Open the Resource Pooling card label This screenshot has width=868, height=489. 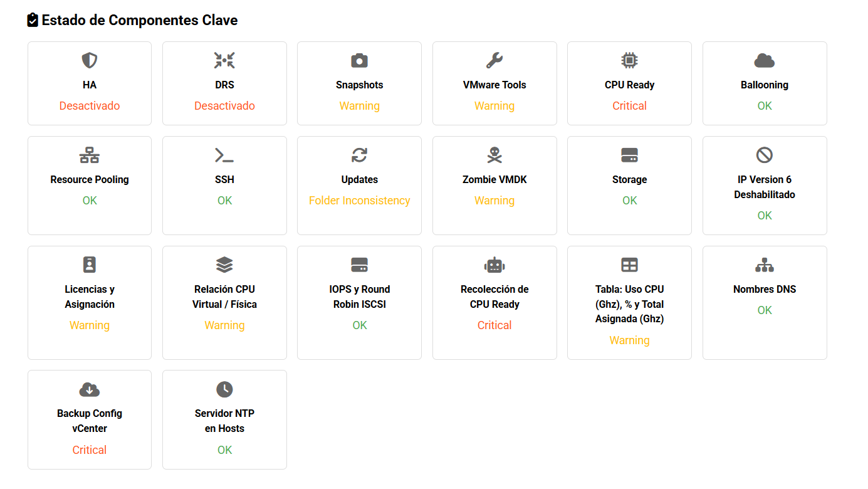(90, 179)
